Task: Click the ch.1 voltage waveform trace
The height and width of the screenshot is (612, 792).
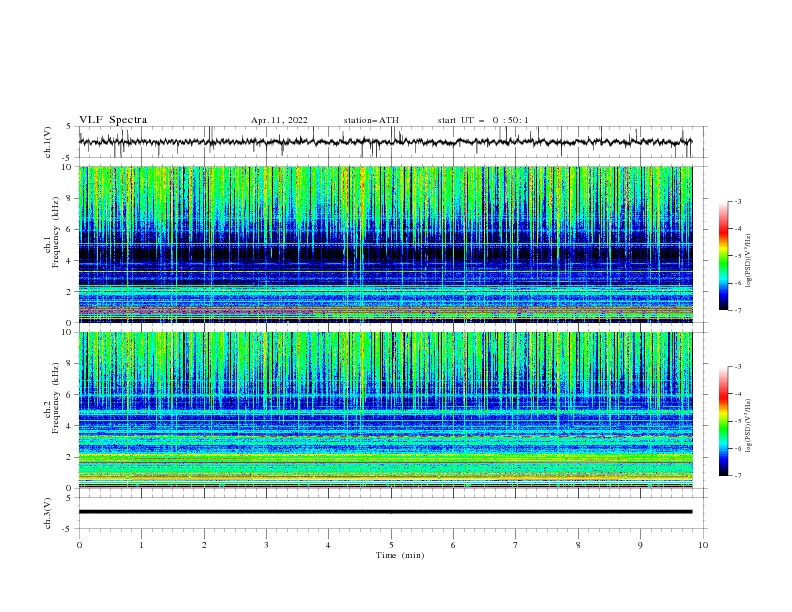Action: (x=385, y=142)
